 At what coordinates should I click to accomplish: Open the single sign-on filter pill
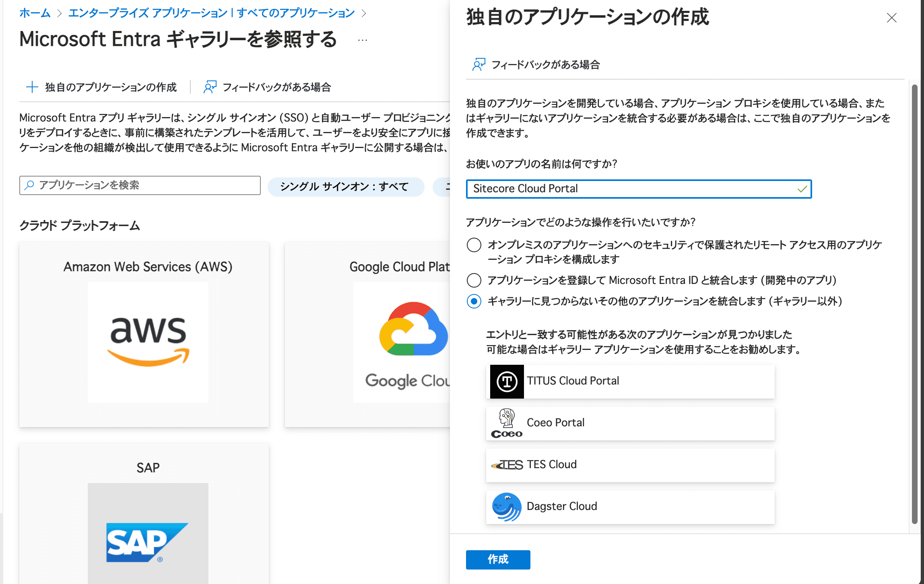[x=345, y=187]
